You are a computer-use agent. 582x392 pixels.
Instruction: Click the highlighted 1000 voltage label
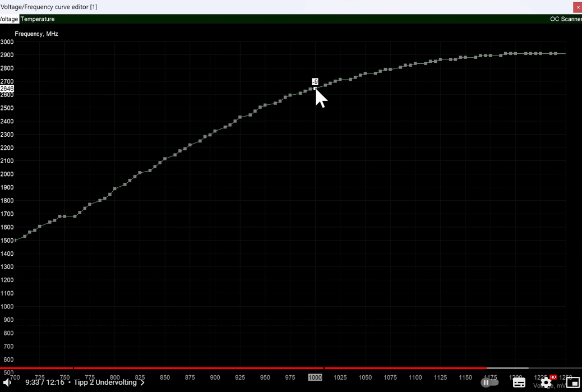(x=315, y=377)
